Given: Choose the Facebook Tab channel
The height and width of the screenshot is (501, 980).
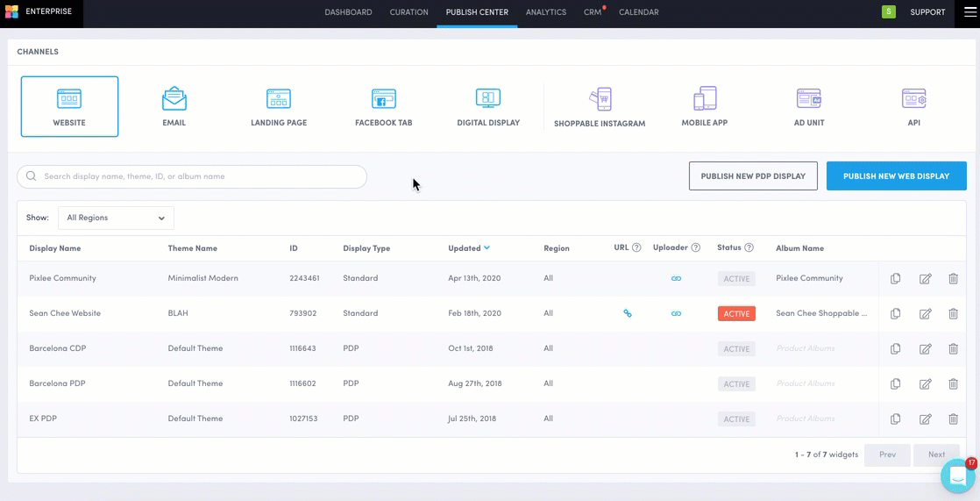Looking at the screenshot, I should [x=383, y=106].
